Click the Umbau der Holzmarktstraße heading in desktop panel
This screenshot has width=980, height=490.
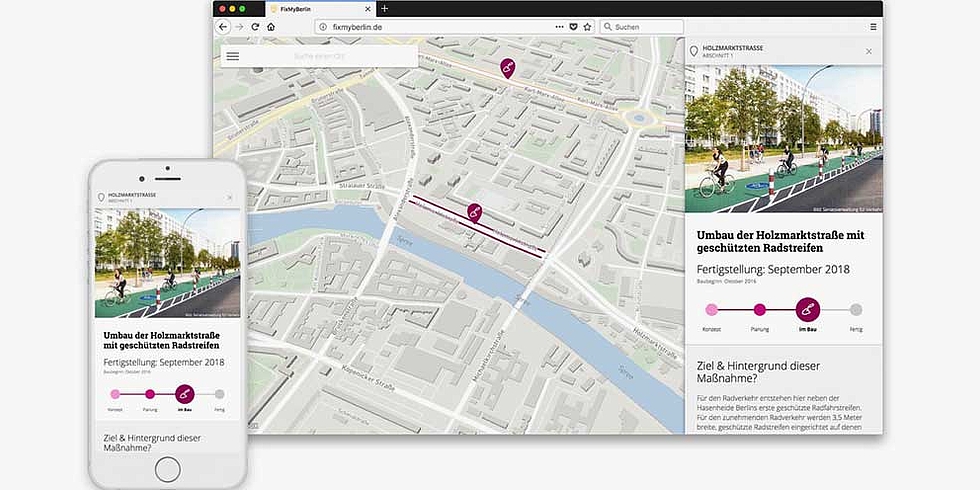(x=780, y=241)
